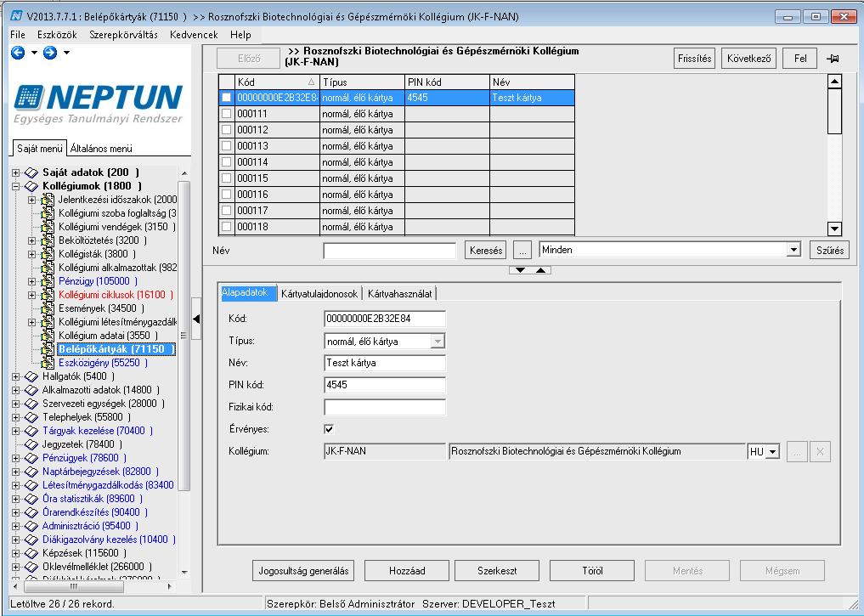This screenshot has width=864, height=616.
Task: Click the Hozzáad button
Action: click(x=407, y=571)
